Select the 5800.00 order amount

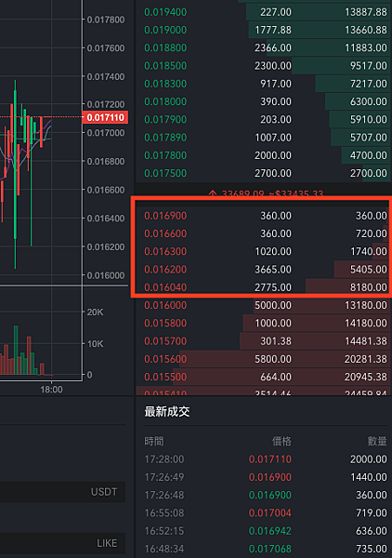point(273,359)
